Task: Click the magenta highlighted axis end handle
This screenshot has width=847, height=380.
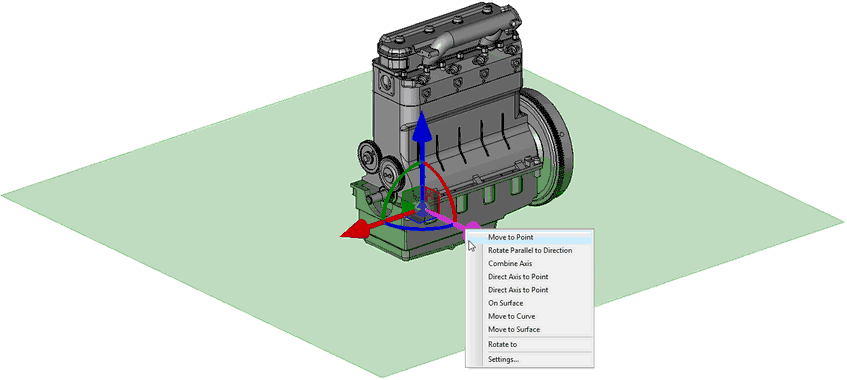Action: pos(472,227)
